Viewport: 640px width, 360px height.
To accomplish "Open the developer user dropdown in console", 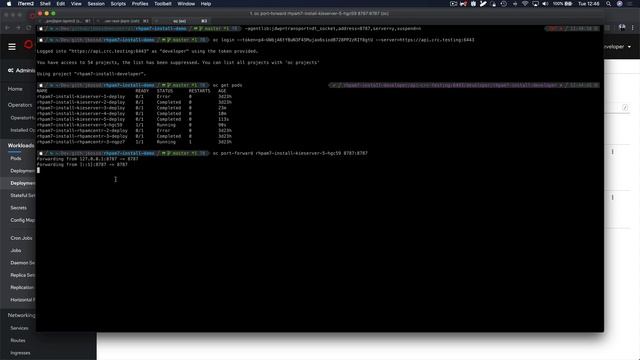I will pos(618,47).
